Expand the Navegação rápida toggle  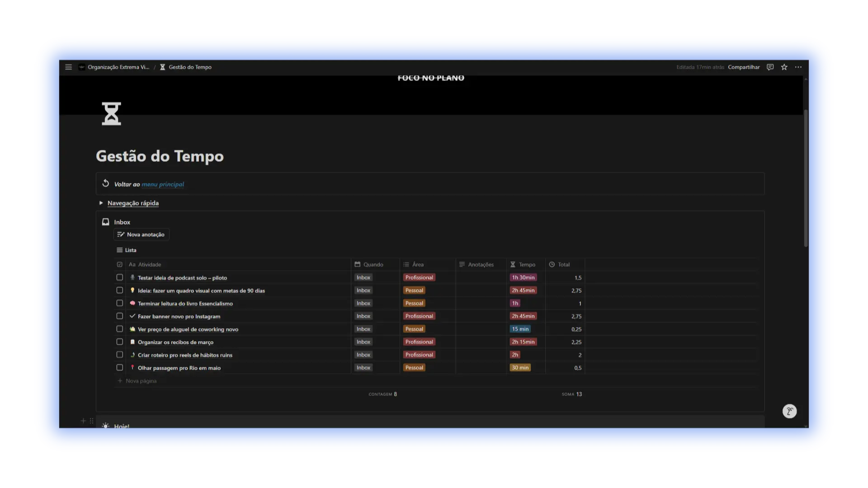point(101,203)
